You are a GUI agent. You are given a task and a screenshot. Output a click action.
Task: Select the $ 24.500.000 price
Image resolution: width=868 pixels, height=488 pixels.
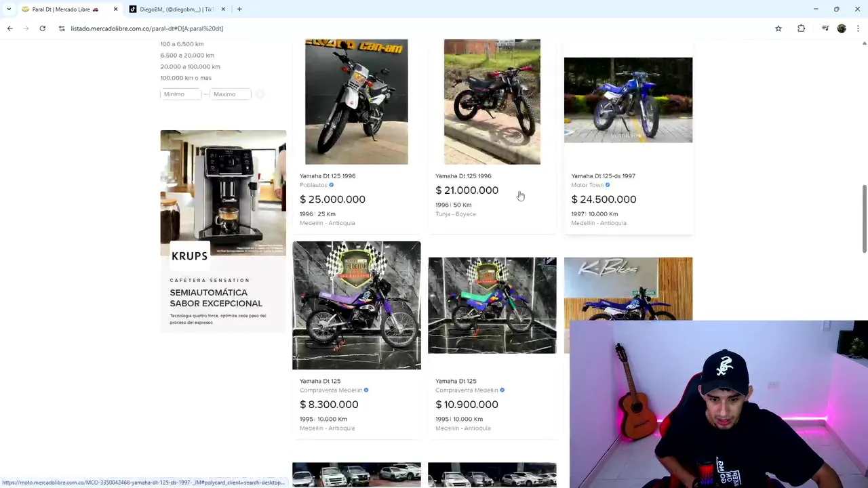tap(604, 199)
